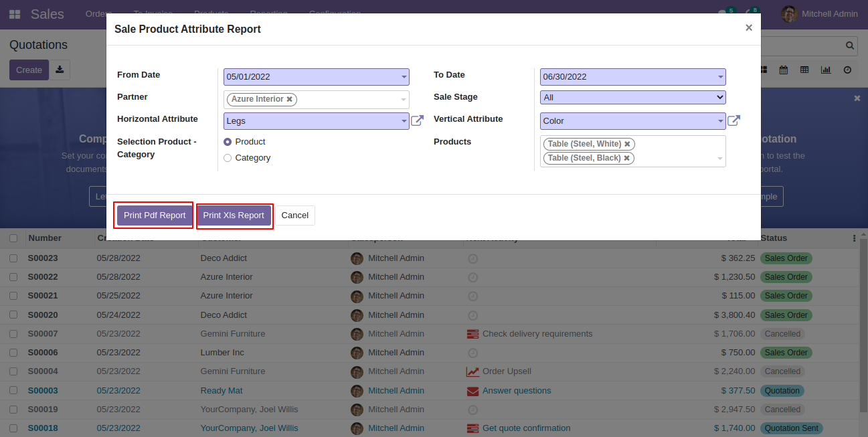The height and width of the screenshot is (437, 868).
Task: Remove Table (Steel, Black) product tag
Action: [626, 158]
